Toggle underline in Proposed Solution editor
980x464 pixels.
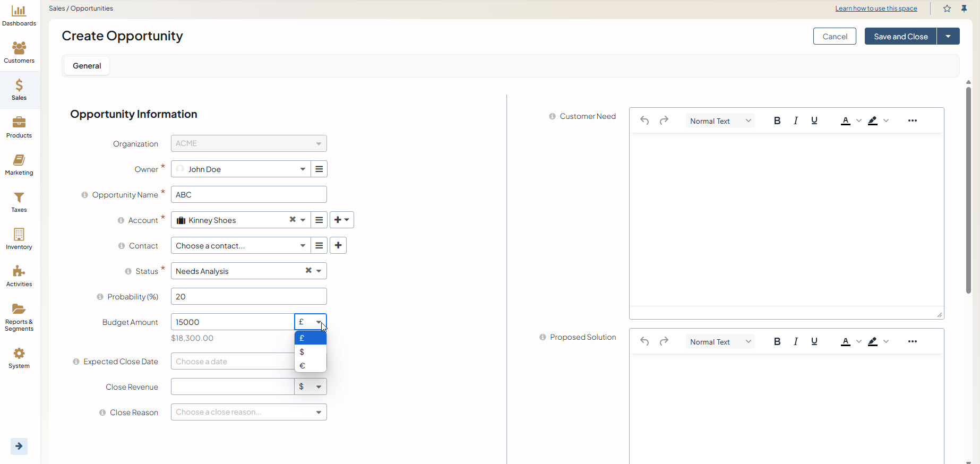814,341
